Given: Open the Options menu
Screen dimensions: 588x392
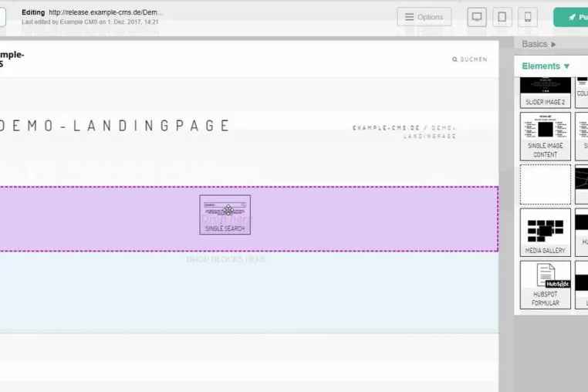Looking at the screenshot, I should [424, 17].
